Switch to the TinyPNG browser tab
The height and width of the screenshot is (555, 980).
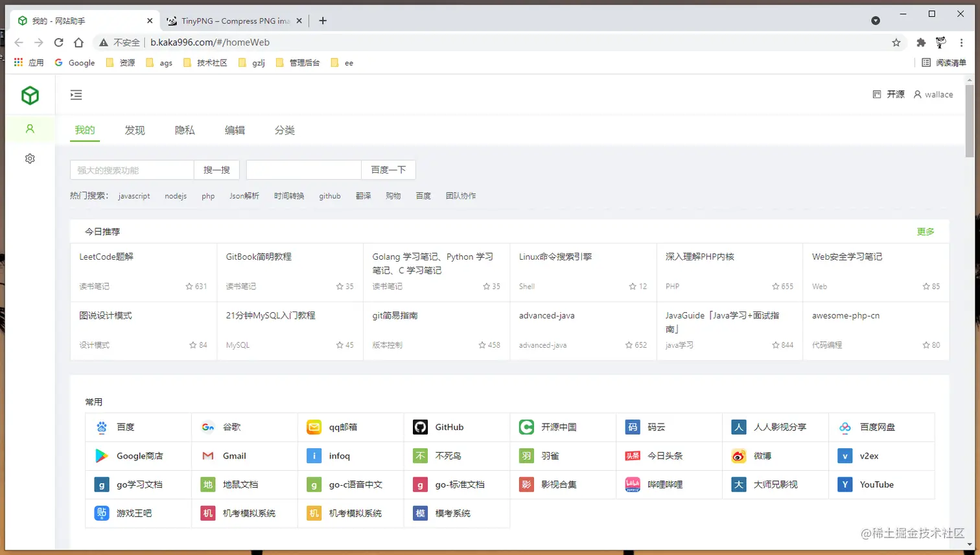pos(235,21)
